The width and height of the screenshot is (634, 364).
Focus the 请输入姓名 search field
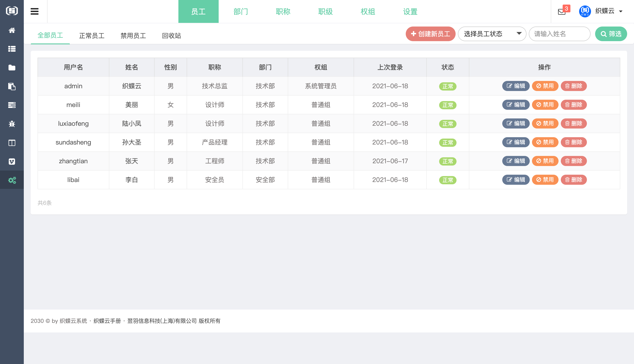(x=559, y=34)
